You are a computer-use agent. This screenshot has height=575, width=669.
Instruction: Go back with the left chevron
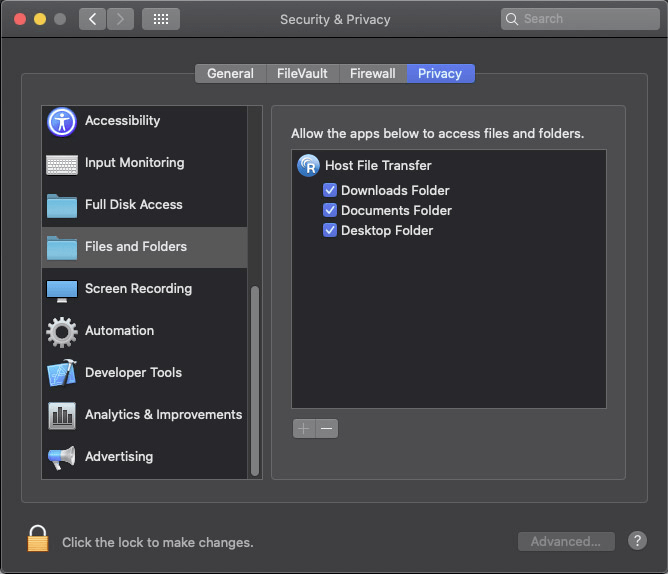coord(92,19)
